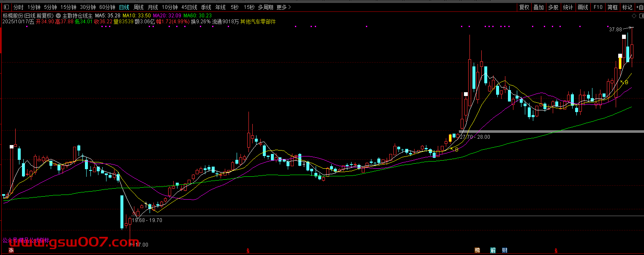Toggle the 简框 simple frame mode

pyautogui.click(x=612, y=7)
